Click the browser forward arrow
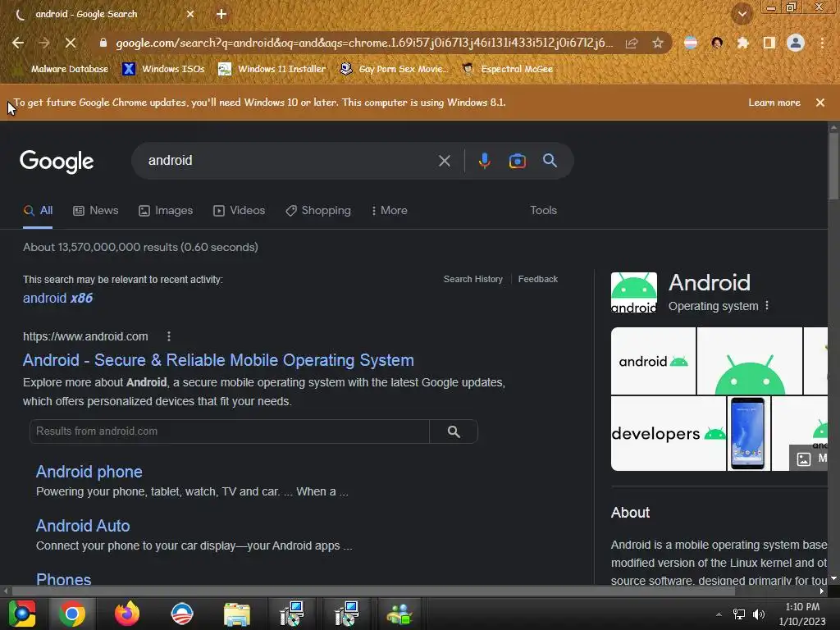Viewport: 840px width, 630px height. click(x=44, y=43)
